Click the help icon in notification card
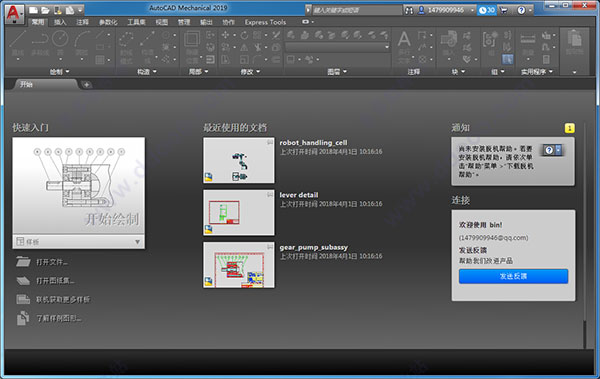 [552, 150]
